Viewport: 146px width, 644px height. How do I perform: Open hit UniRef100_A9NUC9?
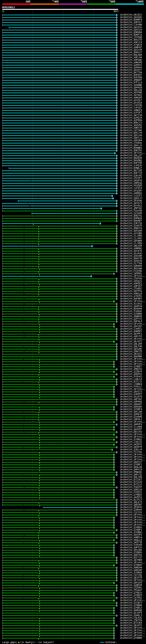pyautogui.click(x=131, y=110)
